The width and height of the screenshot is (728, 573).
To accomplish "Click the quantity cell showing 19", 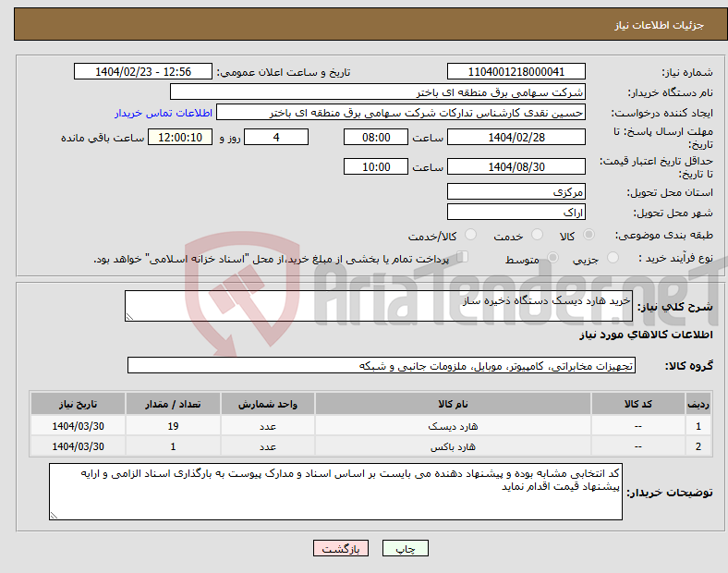I will coord(173,426).
